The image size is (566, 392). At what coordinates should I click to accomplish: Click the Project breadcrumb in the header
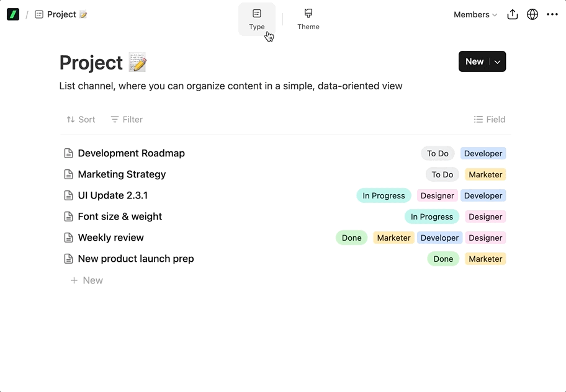(x=61, y=14)
